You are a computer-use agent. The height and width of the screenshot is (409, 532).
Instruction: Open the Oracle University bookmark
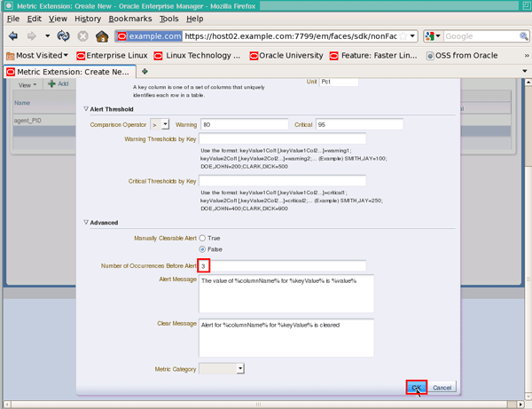[286, 55]
